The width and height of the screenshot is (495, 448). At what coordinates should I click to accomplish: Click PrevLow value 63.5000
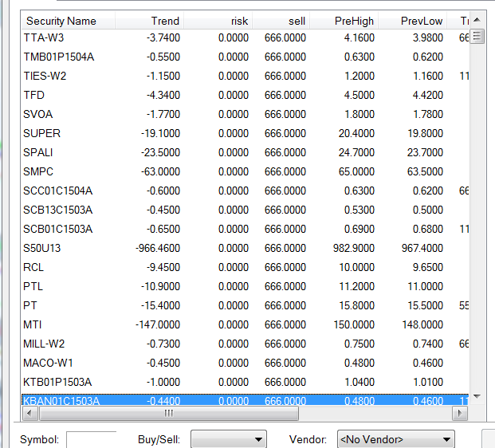coord(425,171)
